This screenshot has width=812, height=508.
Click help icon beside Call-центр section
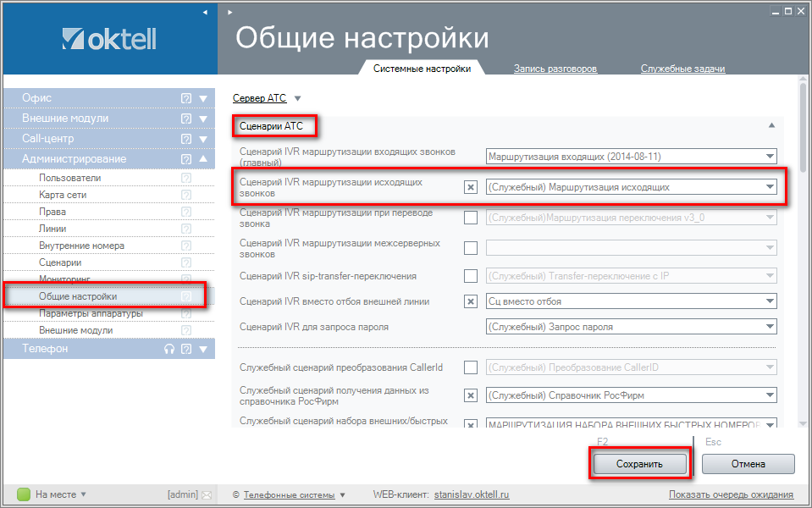tap(186, 139)
